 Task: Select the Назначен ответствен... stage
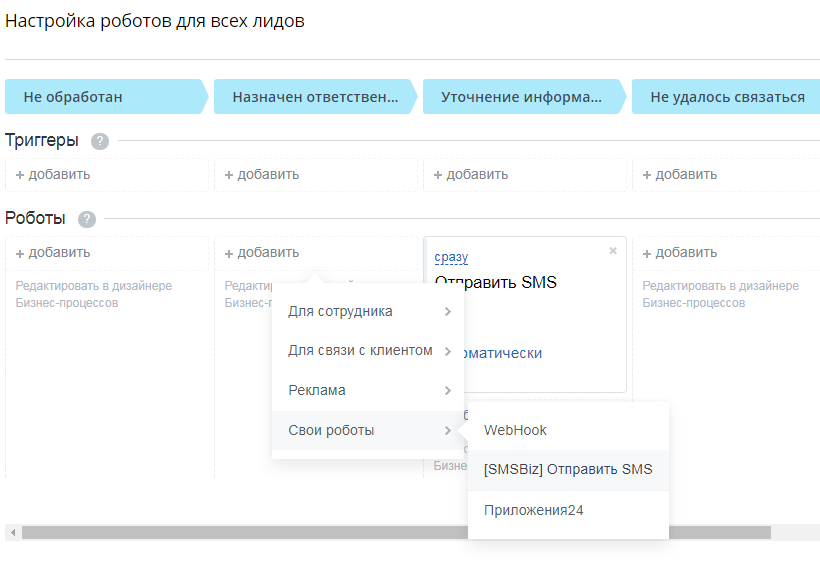pos(315,97)
